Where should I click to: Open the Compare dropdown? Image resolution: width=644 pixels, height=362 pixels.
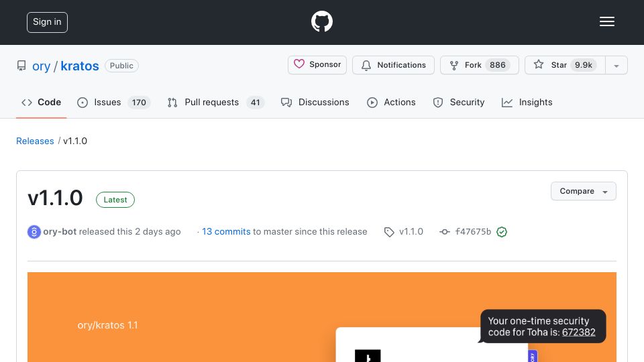point(583,191)
